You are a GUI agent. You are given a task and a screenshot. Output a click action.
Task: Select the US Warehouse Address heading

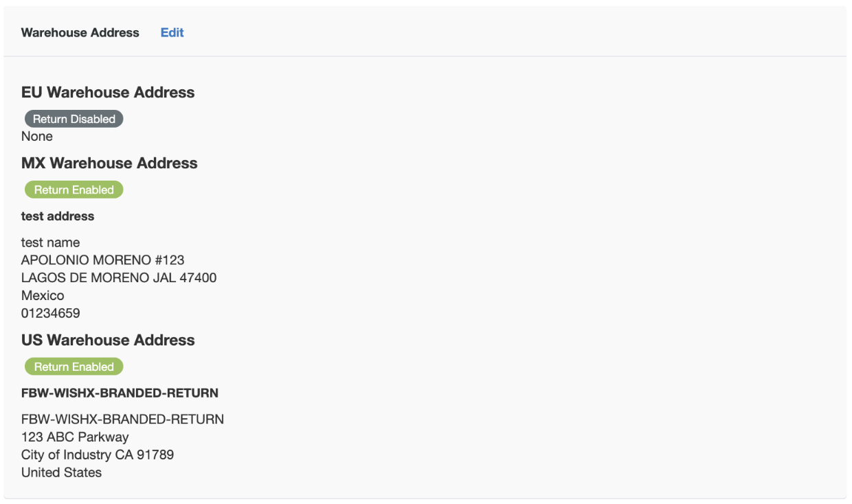pos(108,341)
